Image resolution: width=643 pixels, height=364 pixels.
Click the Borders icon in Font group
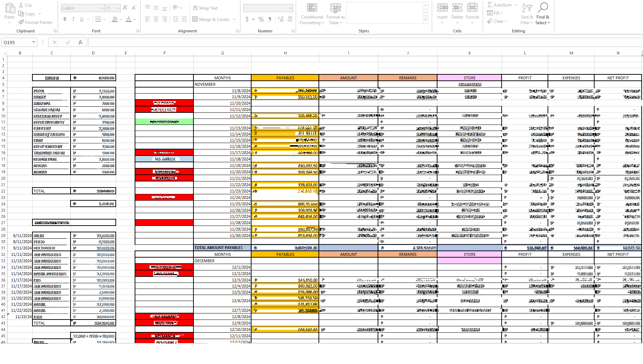[x=98, y=19]
